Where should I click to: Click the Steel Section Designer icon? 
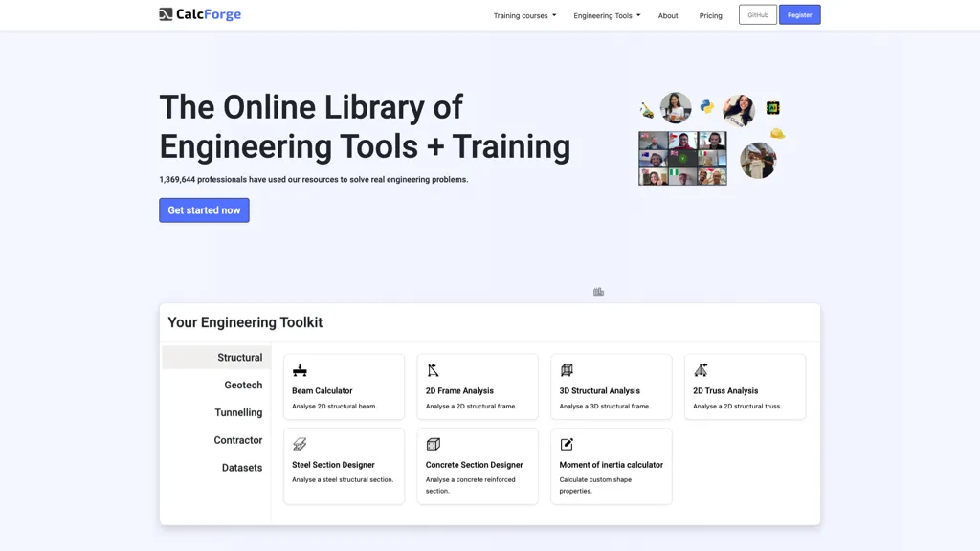[300, 444]
